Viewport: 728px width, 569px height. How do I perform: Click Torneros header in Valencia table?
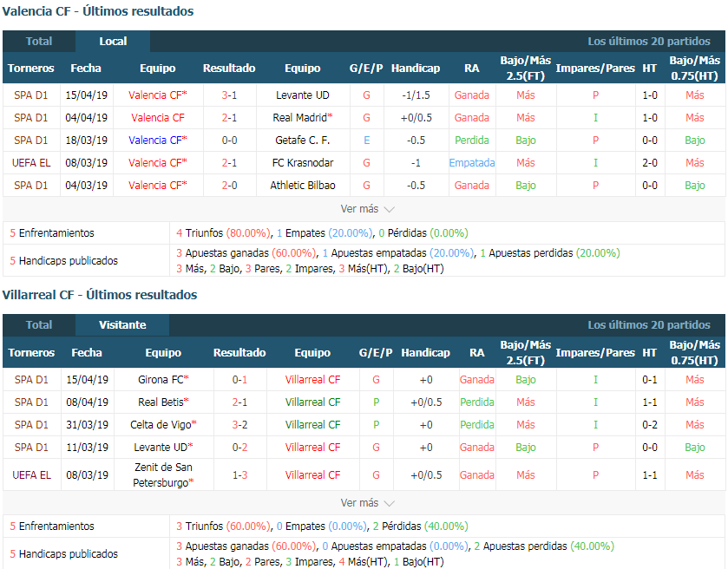31,69
